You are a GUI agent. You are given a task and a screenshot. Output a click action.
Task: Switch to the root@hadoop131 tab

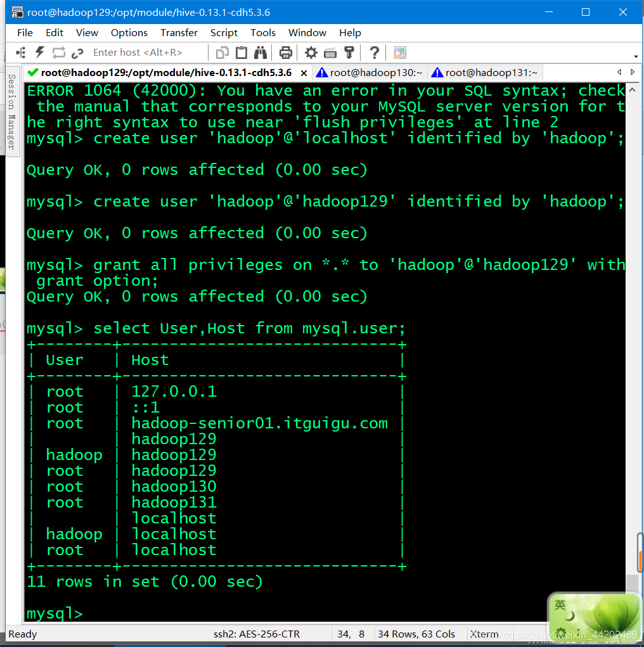click(x=485, y=73)
